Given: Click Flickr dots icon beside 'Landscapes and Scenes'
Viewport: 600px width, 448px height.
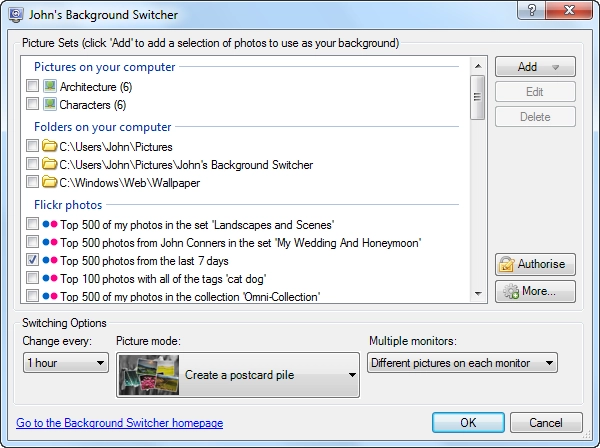Looking at the screenshot, I should 50,224.
